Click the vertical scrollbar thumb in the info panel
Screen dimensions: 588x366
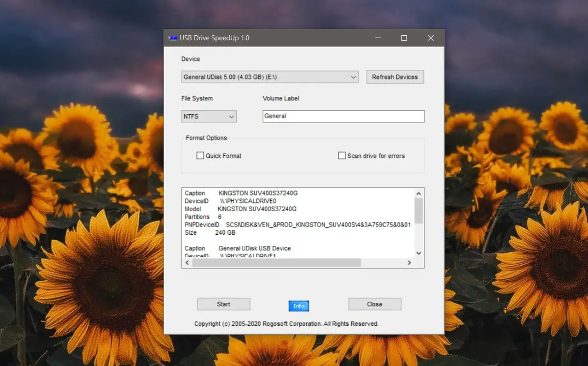pos(418,211)
